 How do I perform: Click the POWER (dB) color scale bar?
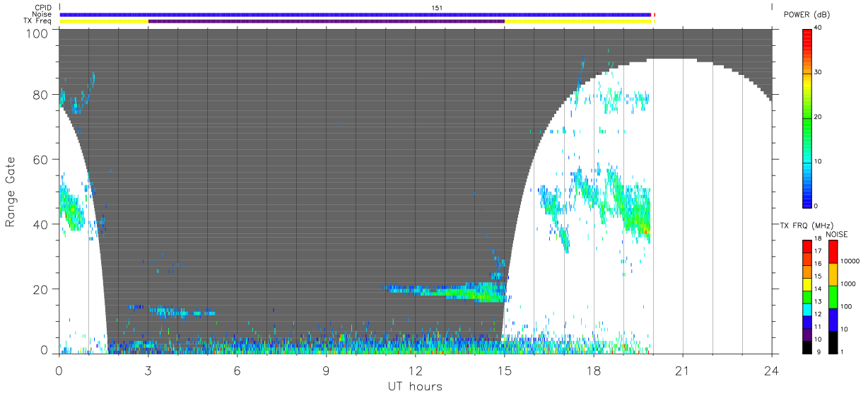coord(807,117)
